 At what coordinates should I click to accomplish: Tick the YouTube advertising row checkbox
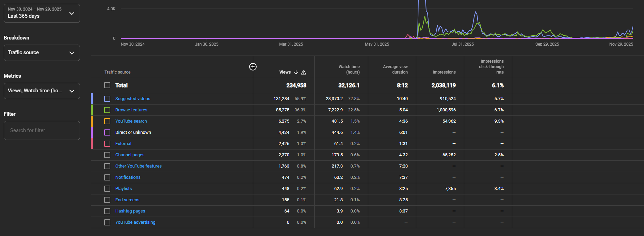(x=107, y=222)
